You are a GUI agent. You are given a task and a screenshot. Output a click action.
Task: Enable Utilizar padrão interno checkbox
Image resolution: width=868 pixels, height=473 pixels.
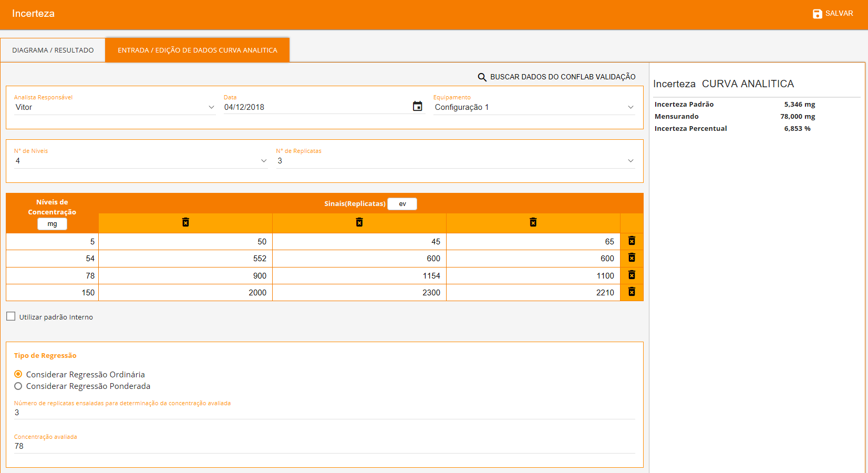11,316
